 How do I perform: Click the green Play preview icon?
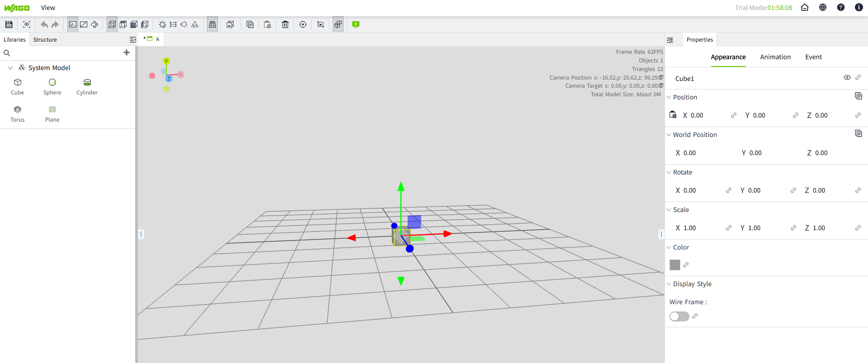pos(356,24)
